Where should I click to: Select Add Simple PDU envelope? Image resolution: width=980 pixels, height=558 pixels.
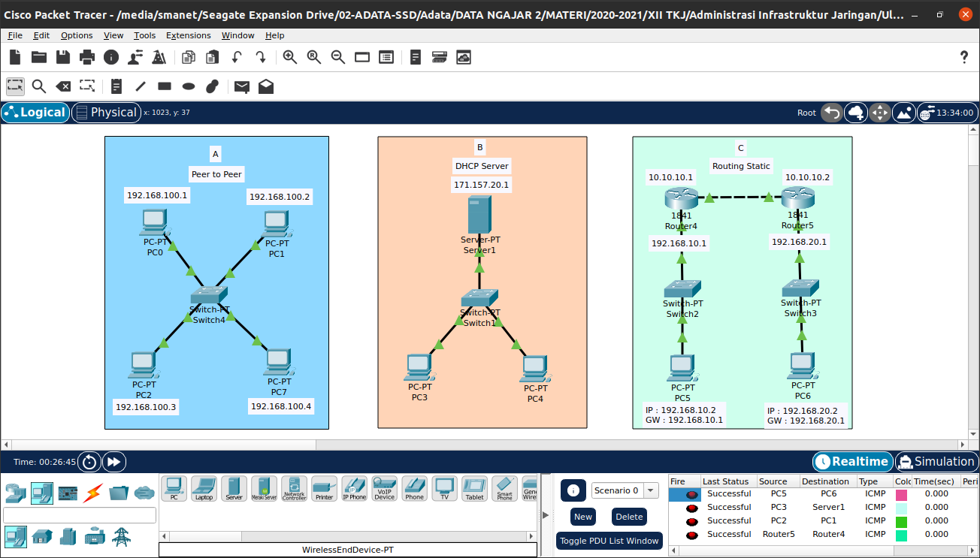click(242, 86)
